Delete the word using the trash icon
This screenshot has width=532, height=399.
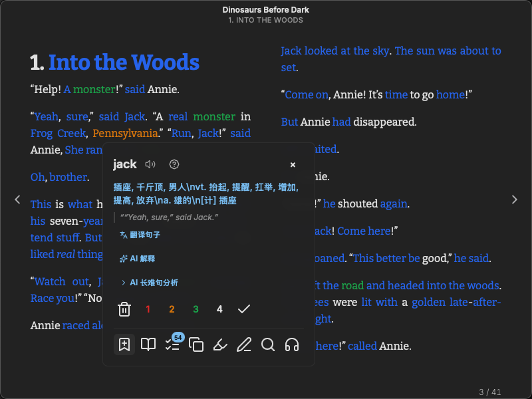tap(124, 309)
